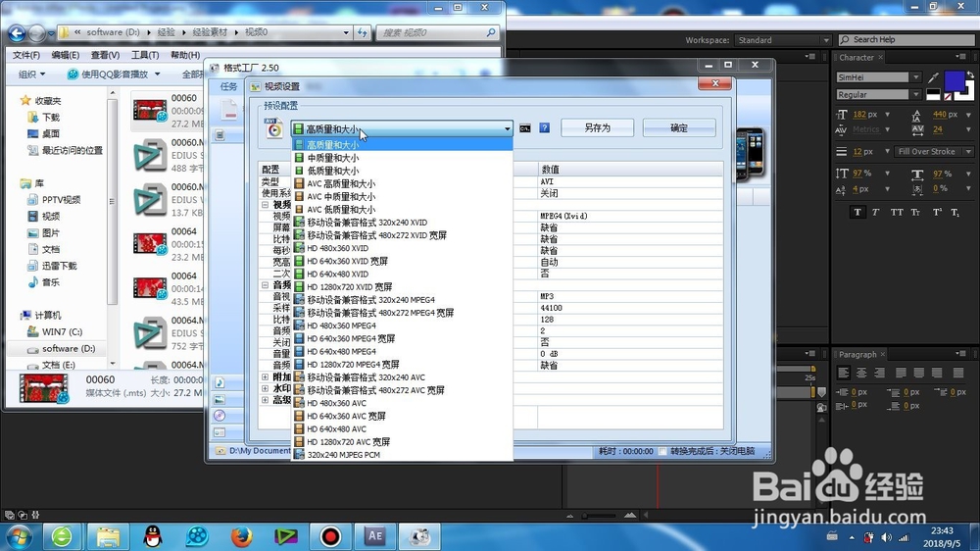Toggle Superscript text style
This screenshot has width=980, height=551.
(x=936, y=212)
